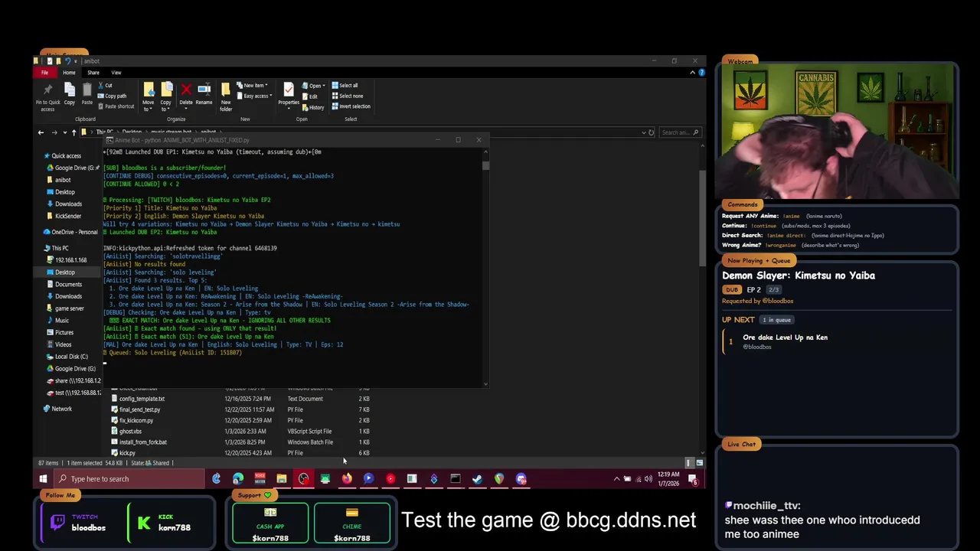The image size is (980, 551).
Task: Open Steam from the taskbar
Action: click(x=477, y=479)
